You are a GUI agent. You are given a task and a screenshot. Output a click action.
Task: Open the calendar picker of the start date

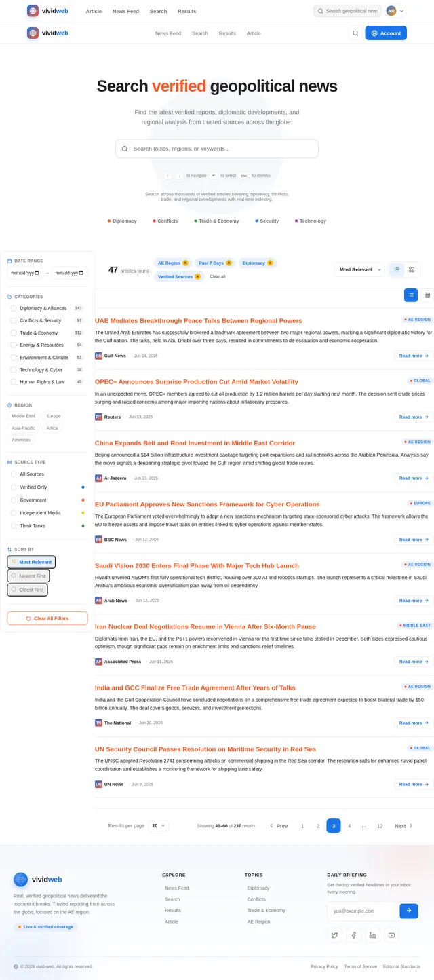tap(37, 273)
